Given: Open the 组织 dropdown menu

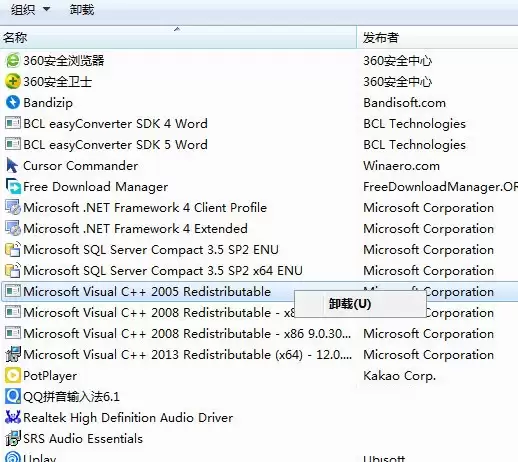Looking at the screenshot, I should click(x=30, y=10).
